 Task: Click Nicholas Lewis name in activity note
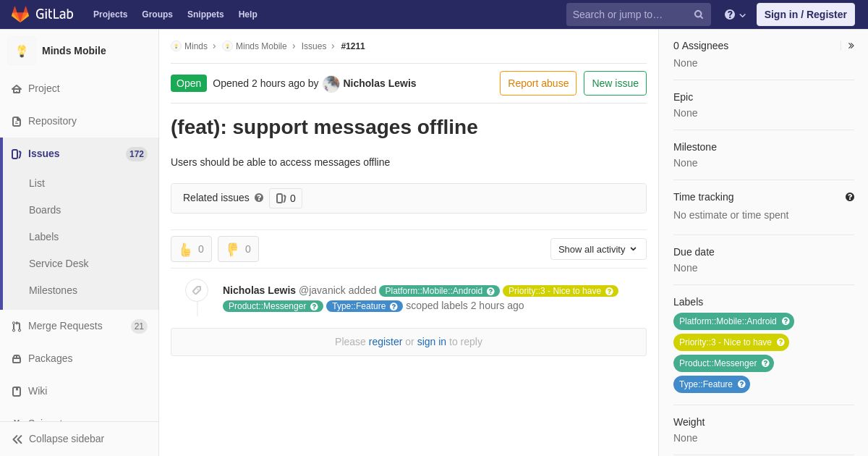pos(259,290)
